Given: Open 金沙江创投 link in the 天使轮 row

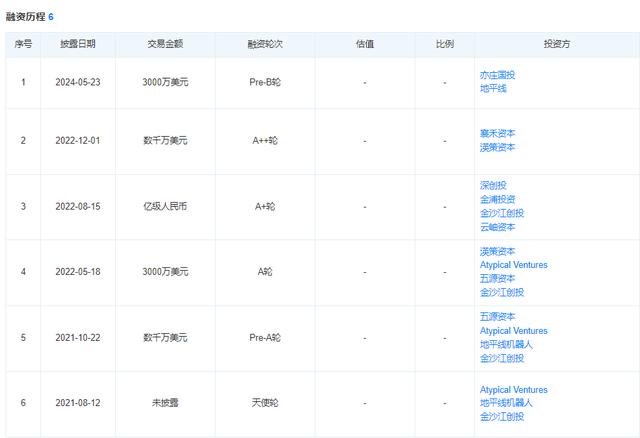Looking at the screenshot, I should tap(502, 417).
